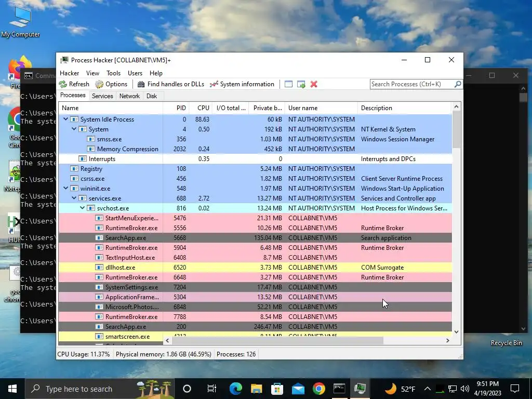The width and height of the screenshot is (532, 399).
Task: Sort by I/O total column header
Action: [x=231, y=108]
